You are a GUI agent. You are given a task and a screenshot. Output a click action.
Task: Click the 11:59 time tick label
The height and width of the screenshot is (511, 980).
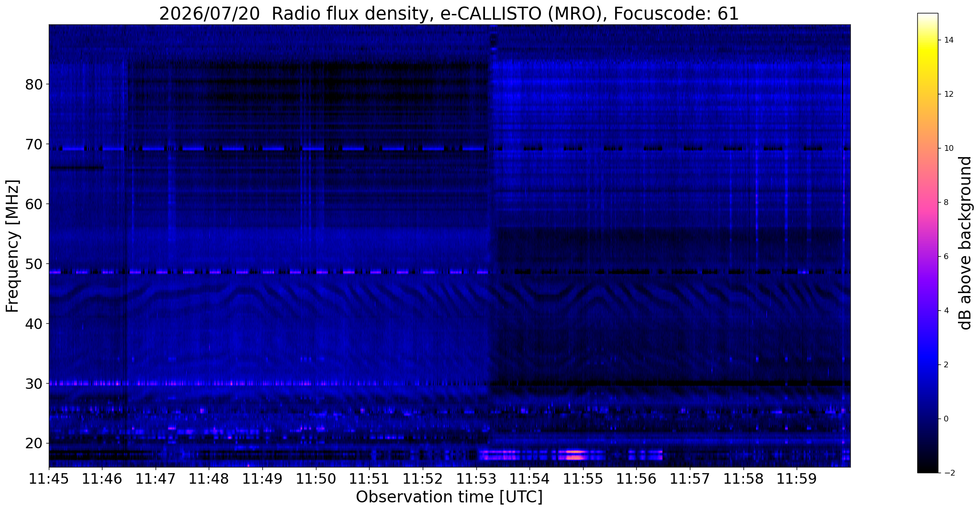click(797, 479)
